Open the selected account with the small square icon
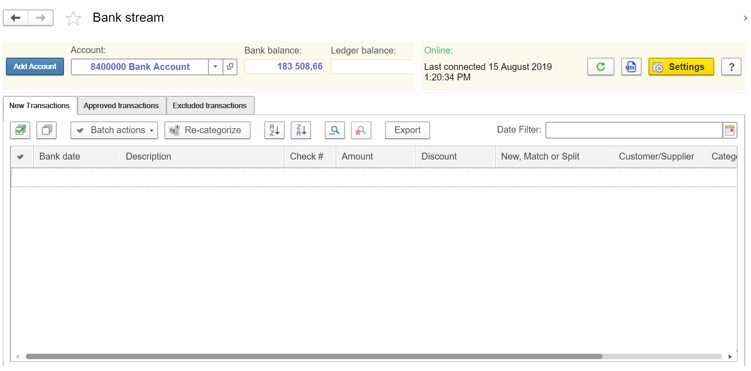This screenshot has width=751, height=371. [x=230, y=67]
